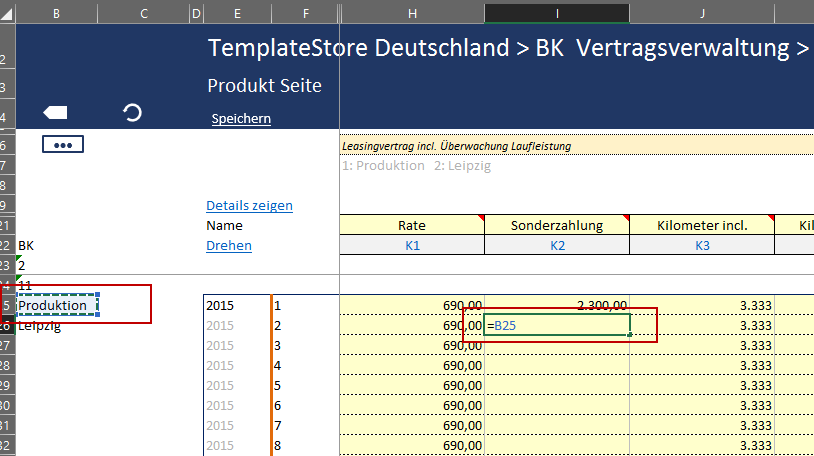The height and width of the screenshot is (456, 814).
Task: Click the K2 label cell
Action: [557, 246]
